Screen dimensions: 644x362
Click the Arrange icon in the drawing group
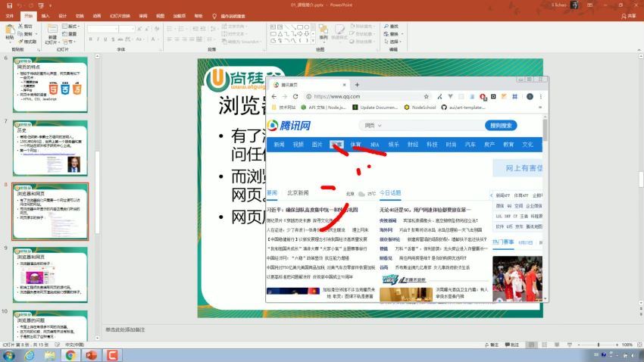coord(324,29)
